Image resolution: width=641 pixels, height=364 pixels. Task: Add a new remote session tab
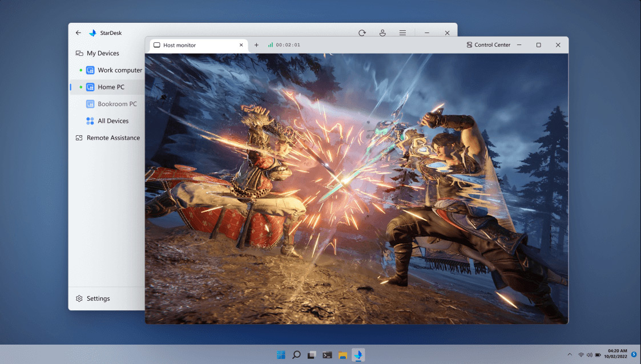click(x=256, y=45)
